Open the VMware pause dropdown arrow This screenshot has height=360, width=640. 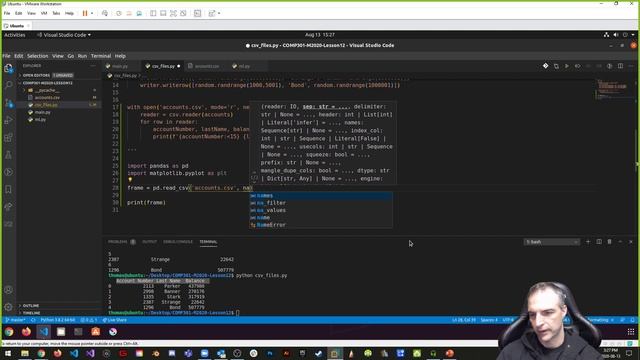tap(92, 13)
